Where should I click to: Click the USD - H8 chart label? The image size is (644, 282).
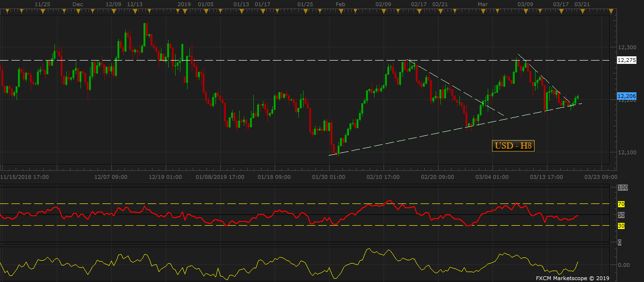click(x=513, y=146)
